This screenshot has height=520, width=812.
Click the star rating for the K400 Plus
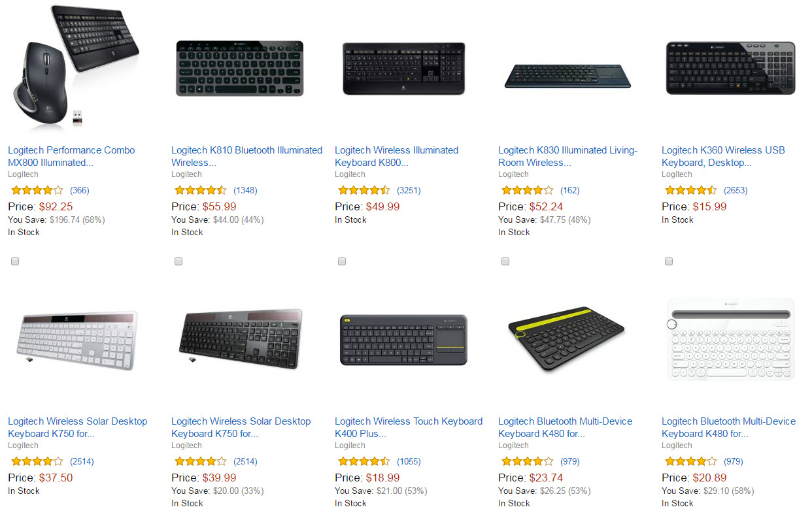point(364,462)
